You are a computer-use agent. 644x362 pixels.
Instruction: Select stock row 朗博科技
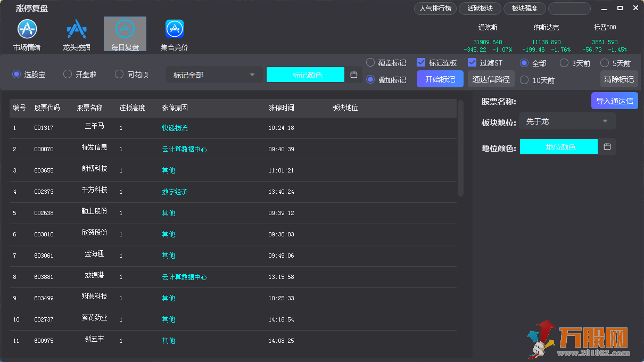233,170
